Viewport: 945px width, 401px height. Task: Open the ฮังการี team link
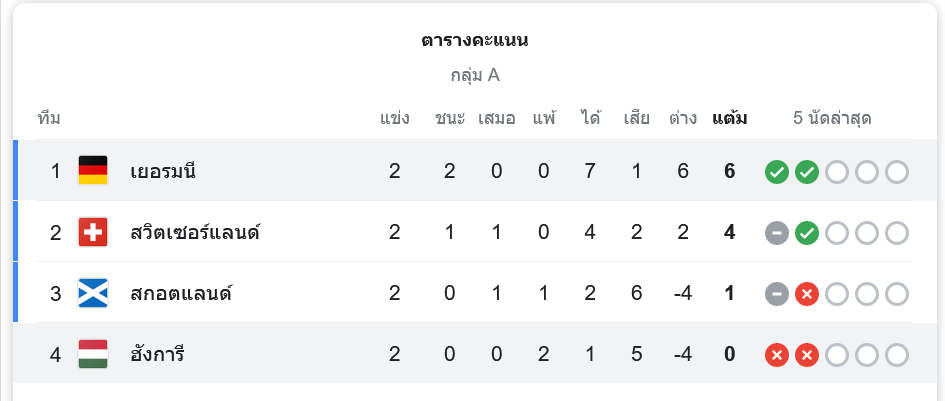coord(158,355)
